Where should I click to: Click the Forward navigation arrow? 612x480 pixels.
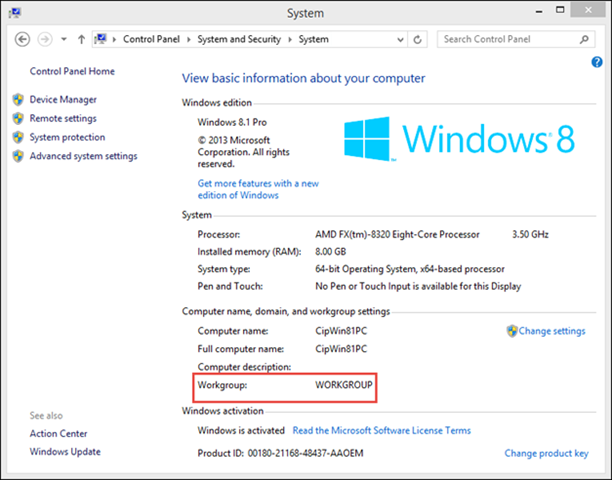coord(45,39)
